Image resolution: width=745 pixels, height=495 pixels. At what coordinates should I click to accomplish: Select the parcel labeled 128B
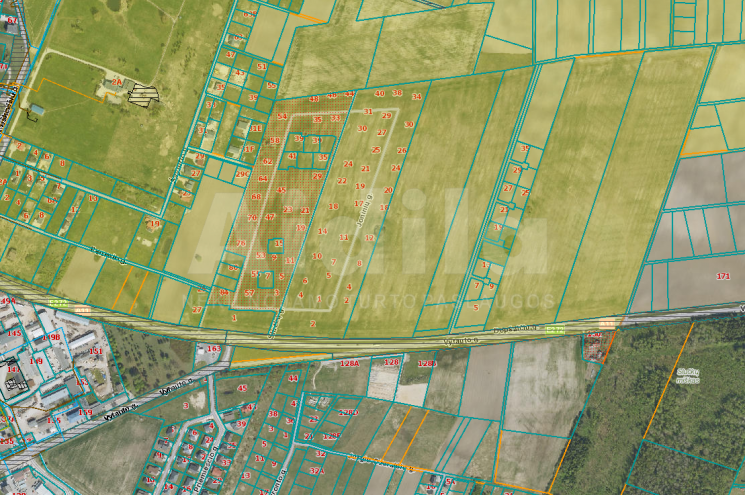[427, 363]
